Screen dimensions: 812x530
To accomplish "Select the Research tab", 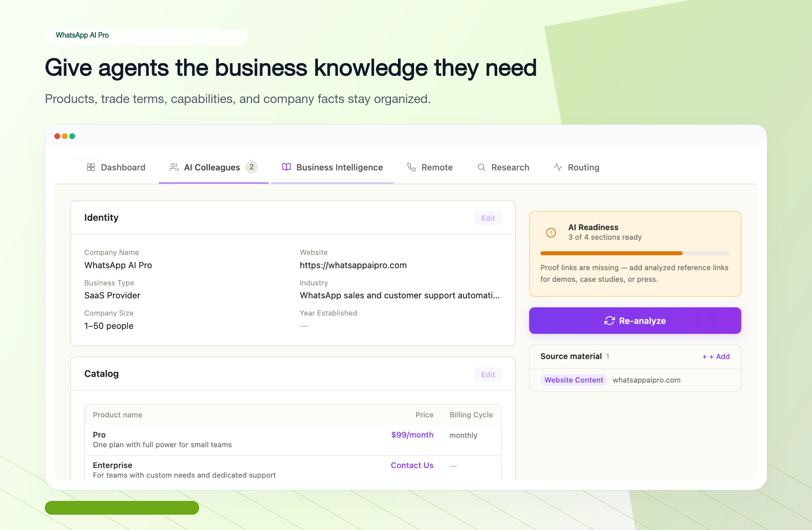I will 503,167.
